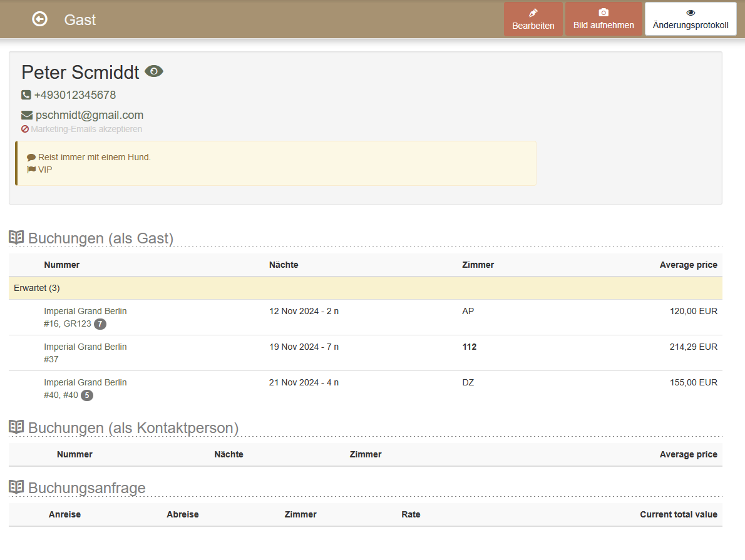Click room type AP
Screen dimensions: 745x560
point(468,311)
